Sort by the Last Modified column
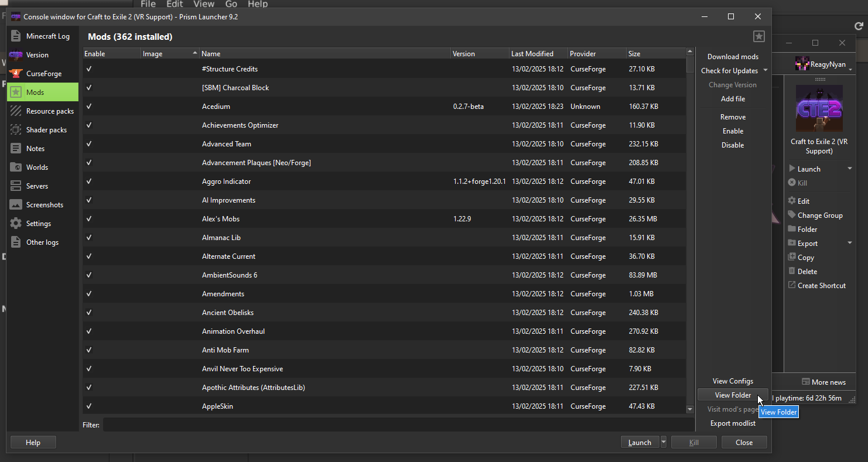Screen dimensions: 868x462 click(x=538, y=54)
